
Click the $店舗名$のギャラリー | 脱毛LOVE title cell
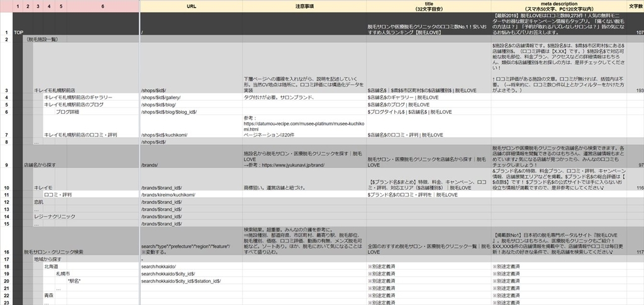point(428,97)
